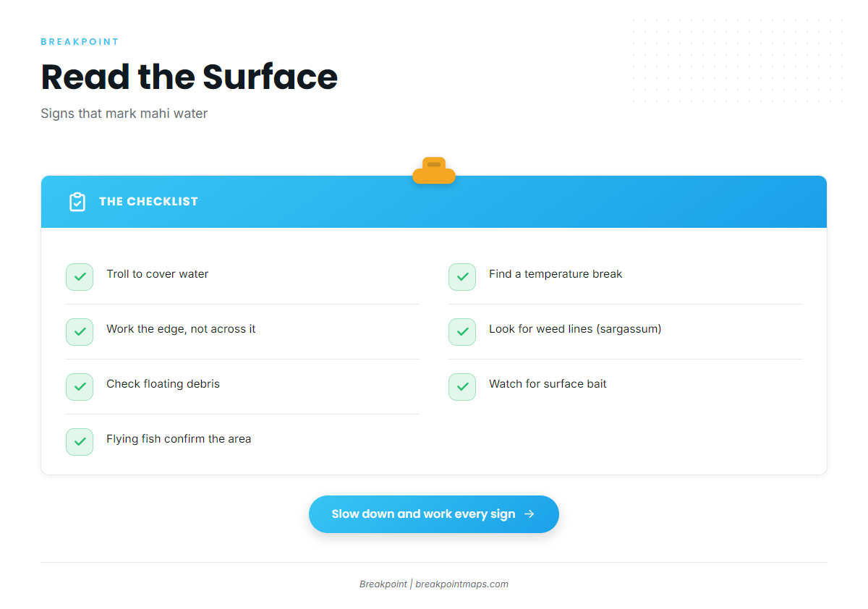The image size is (868, 609).
Task: Click the orange clip on the card
Action: click(x=434, y=171)
